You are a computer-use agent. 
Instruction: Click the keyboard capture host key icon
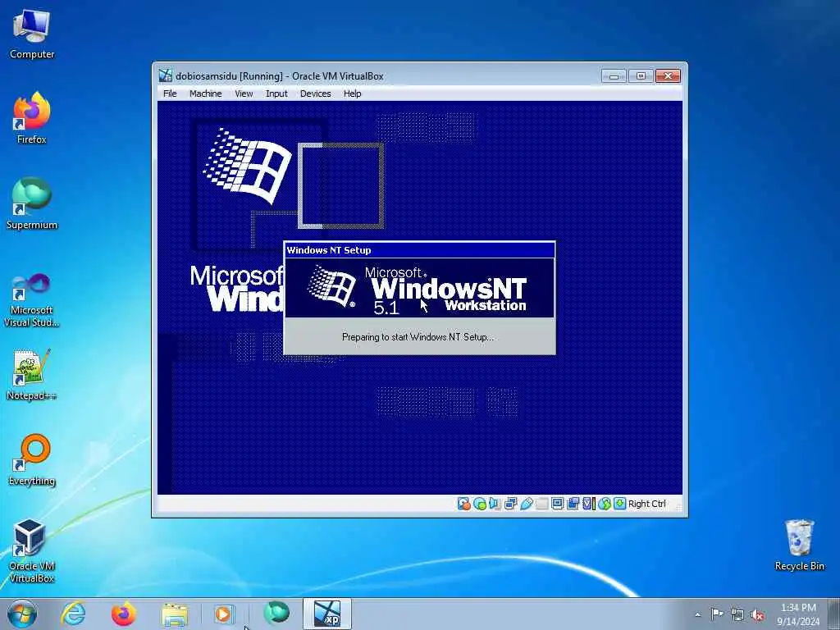620,504
